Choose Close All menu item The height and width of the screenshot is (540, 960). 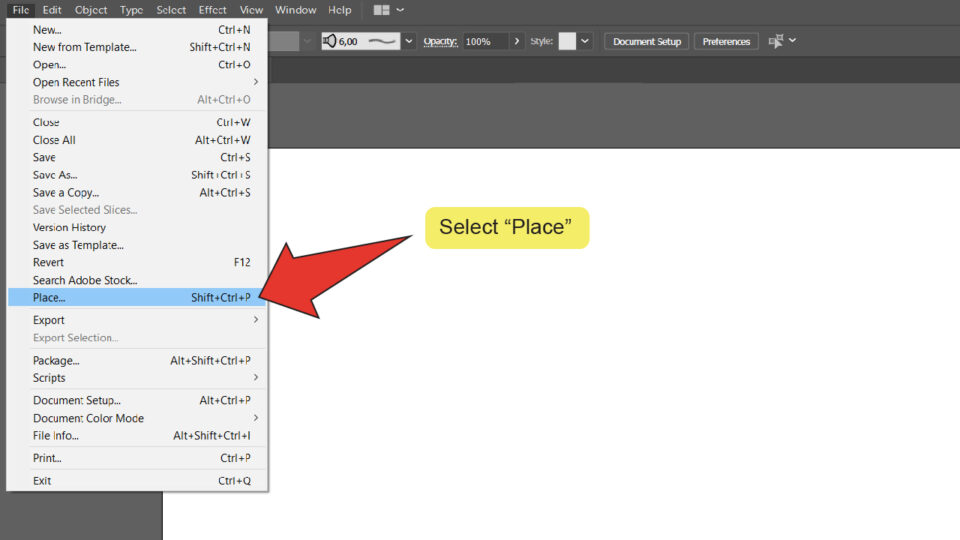click(138, 140)
